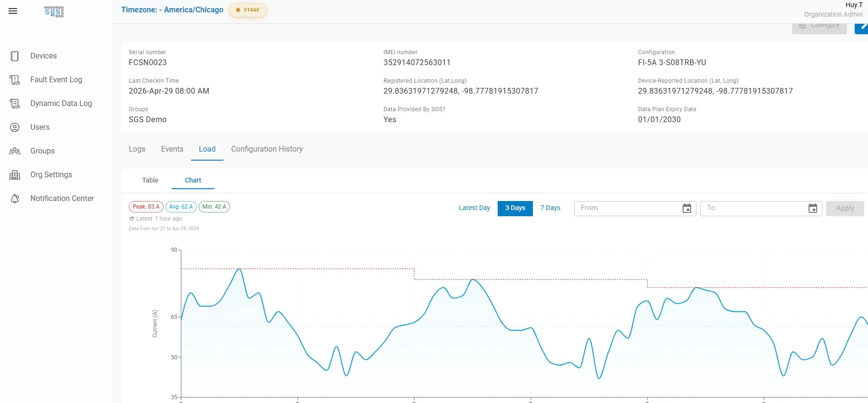Open the hamburger menu icon
This screenshot has width=868, height=403.
pos(13,11)
